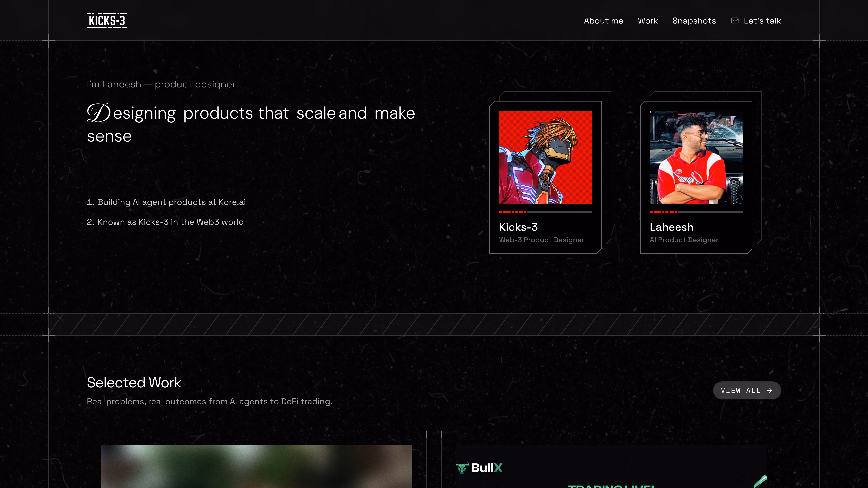Click the BullX bull logo icon
Image resolution: width=868 pixels, height=488 pixels.
click(462, 468)
